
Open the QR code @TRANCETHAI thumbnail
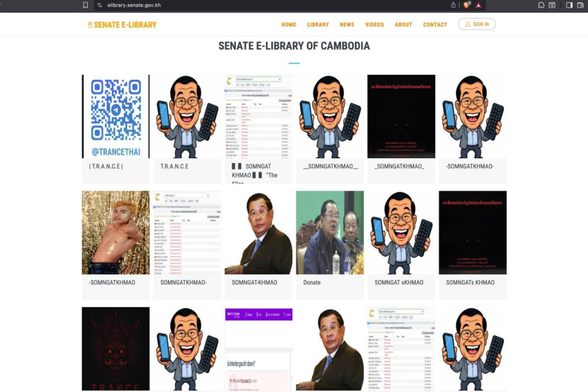[116, 117]
